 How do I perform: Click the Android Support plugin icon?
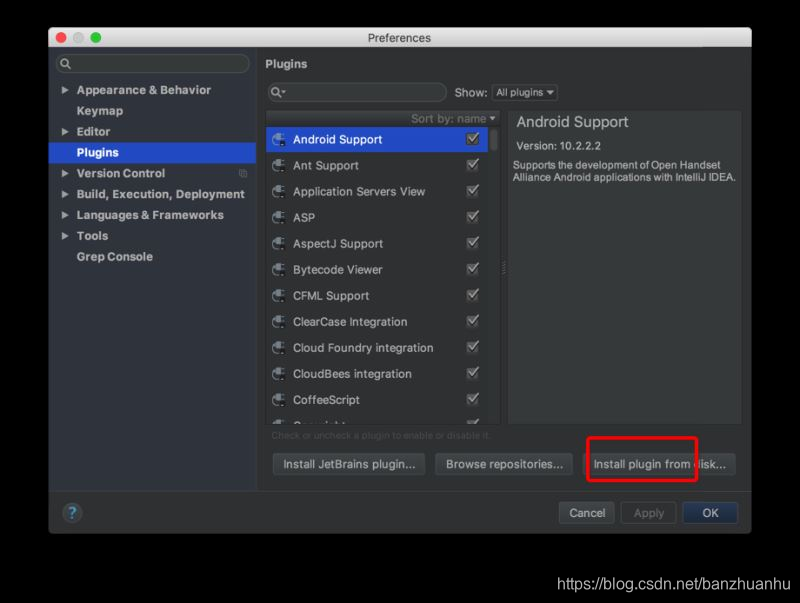pos(279,139)
